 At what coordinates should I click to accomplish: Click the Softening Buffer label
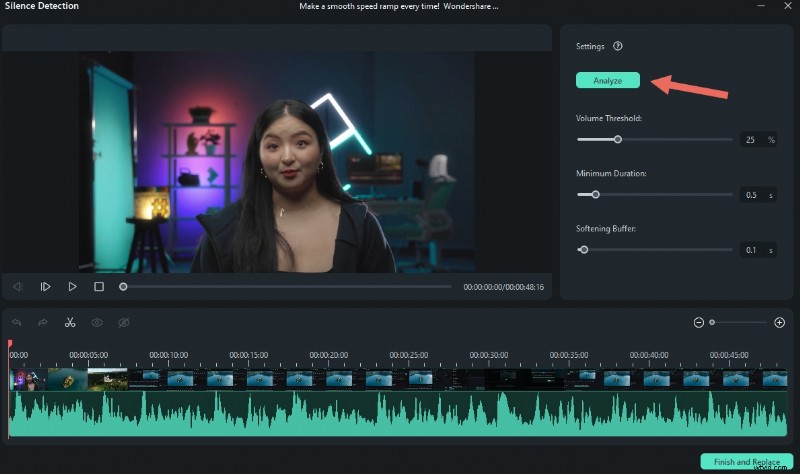pos(606,229)
